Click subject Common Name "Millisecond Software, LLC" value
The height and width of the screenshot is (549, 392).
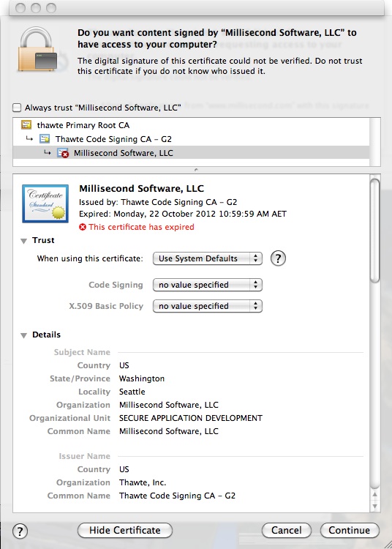[168, 431]
